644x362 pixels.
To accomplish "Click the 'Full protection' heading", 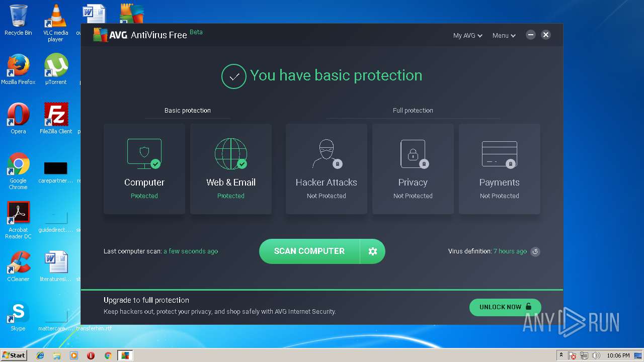I will (x=413, y=111).
